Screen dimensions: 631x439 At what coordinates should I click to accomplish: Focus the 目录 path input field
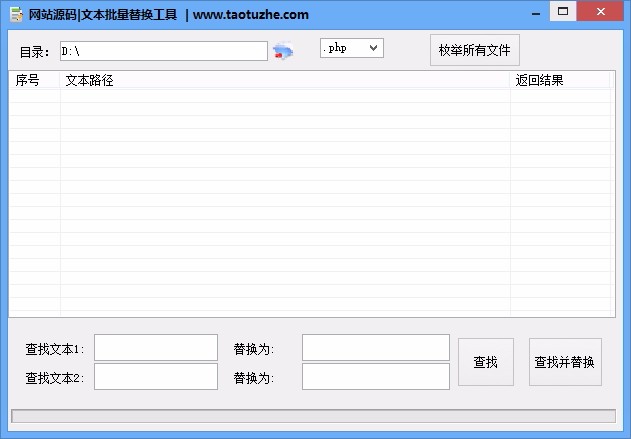[x=164, y=51]
